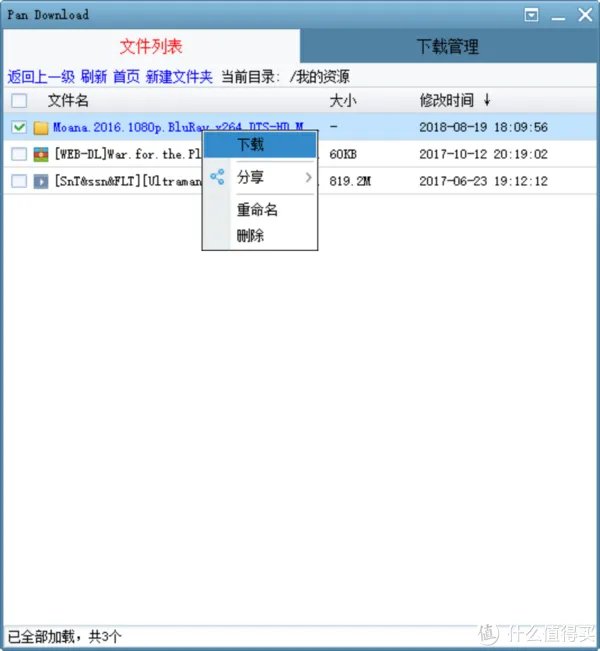
Task: Click the 新建文件夹 link
Action: pyautogui.click(x=179, y=77)
